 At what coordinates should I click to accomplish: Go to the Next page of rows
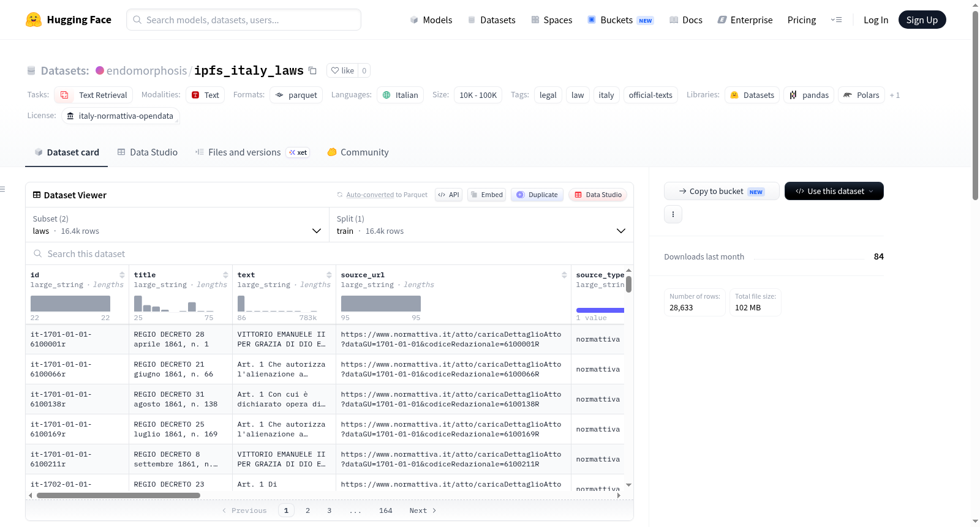[423, 510]
